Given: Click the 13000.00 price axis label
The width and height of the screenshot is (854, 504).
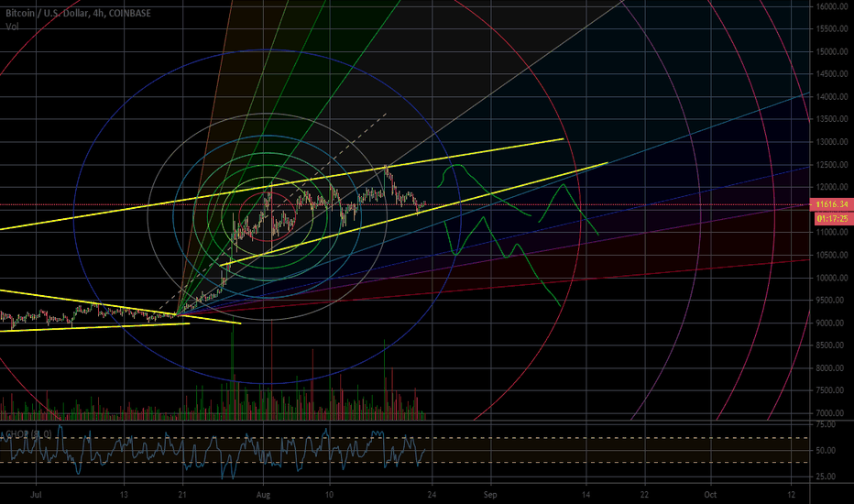Looking at the screenshot, I should 832,142.
